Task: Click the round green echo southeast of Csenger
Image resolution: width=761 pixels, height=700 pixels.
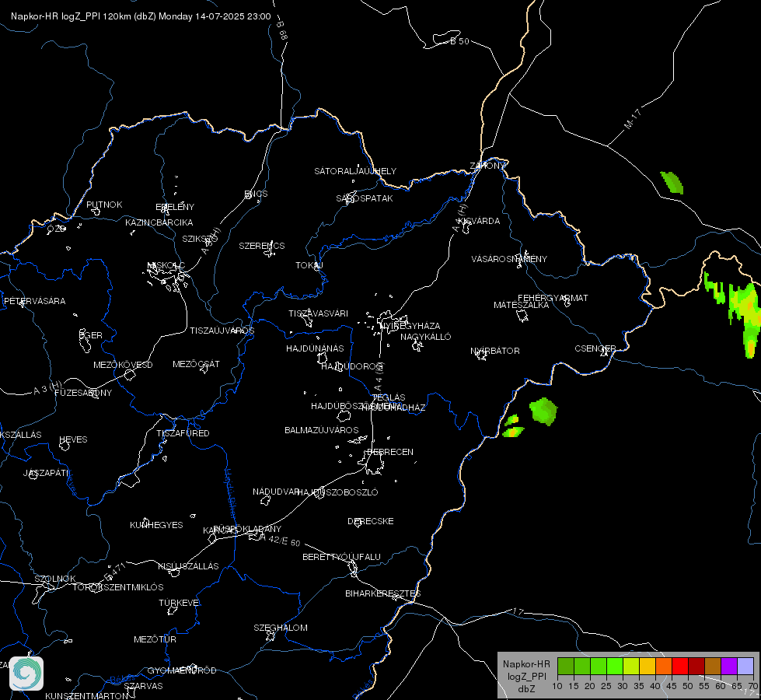Action: click(x=543, y=411)
